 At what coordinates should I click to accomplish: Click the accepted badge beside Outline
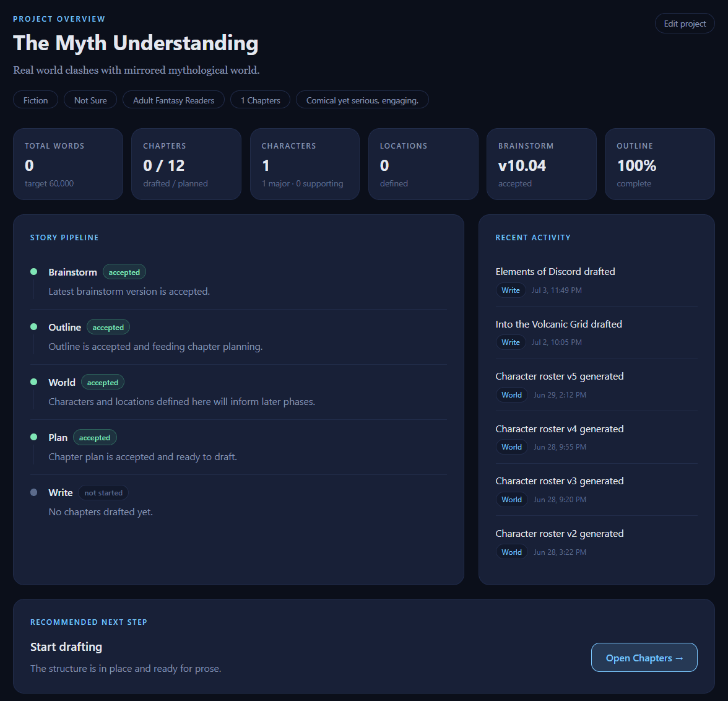click(108, 328)
